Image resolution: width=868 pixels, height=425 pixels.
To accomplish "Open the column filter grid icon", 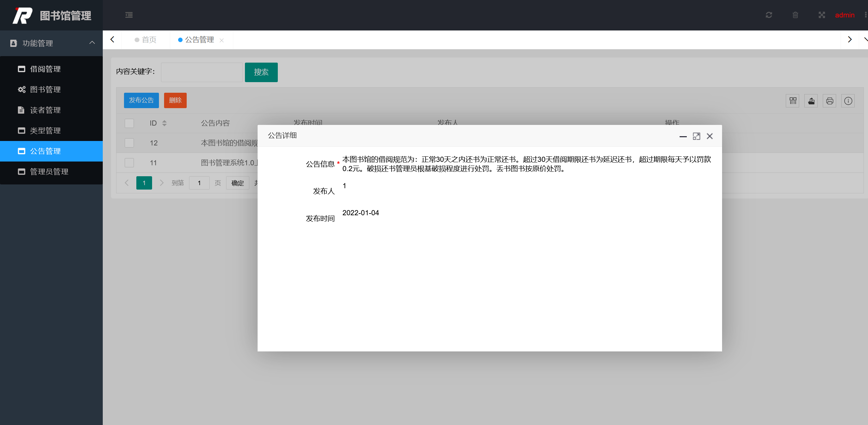I will pyautogui.click(x=793, y=101).
